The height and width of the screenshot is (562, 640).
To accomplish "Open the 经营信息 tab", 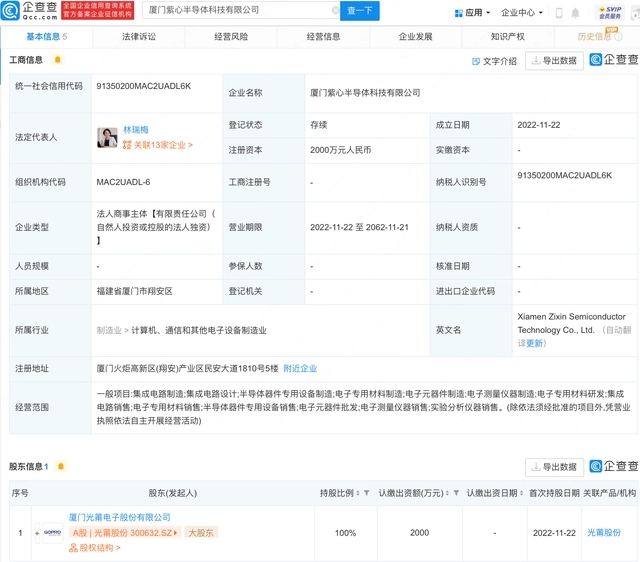I will click(323, 37).
